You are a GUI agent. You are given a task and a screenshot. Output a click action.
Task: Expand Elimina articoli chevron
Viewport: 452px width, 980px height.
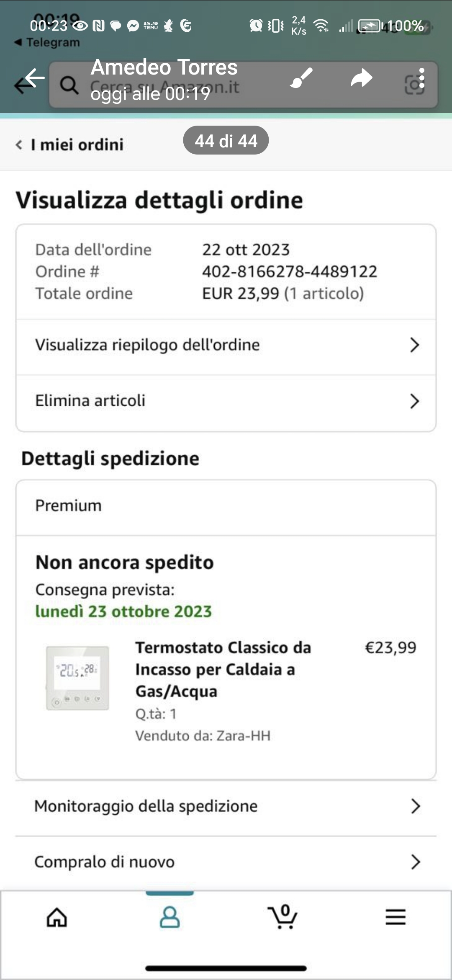[x=414, y=401]
